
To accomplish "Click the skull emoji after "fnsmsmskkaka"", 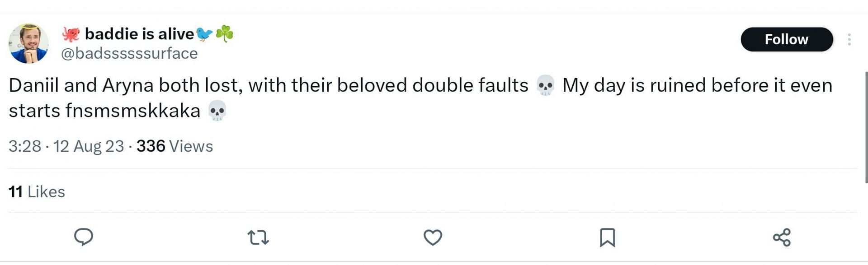I will tap(217, 111).
